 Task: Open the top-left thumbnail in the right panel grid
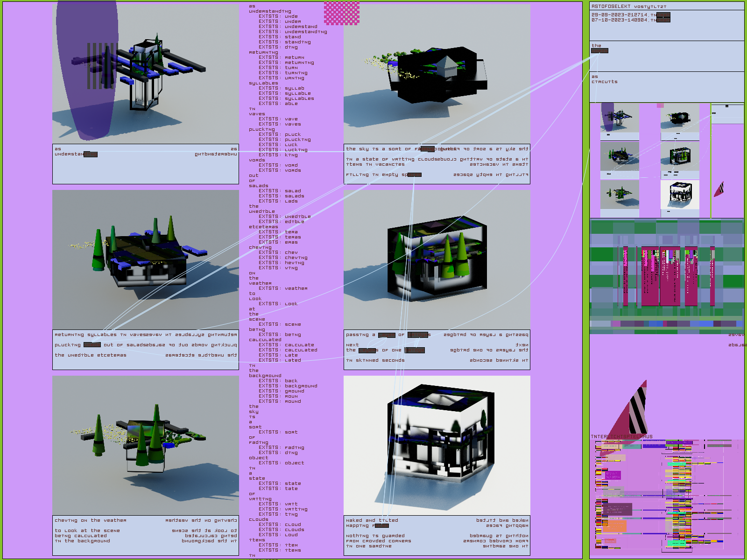tap(620, 119)
